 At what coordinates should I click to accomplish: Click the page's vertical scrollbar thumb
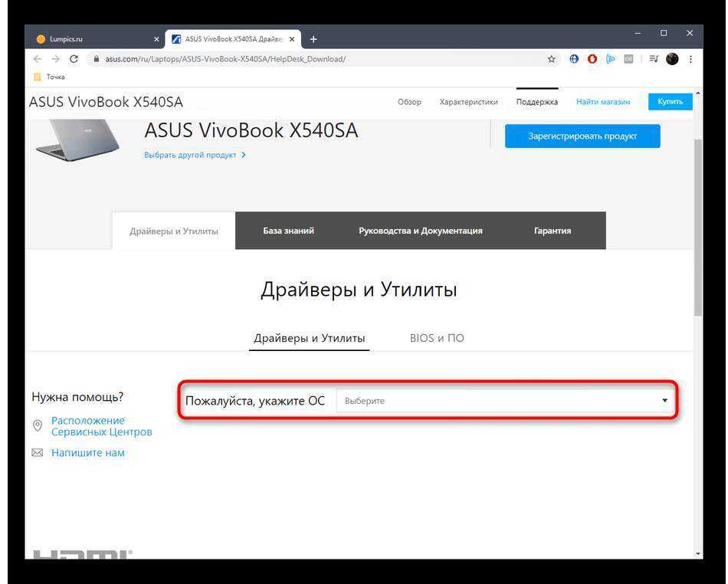coord(698,228)
